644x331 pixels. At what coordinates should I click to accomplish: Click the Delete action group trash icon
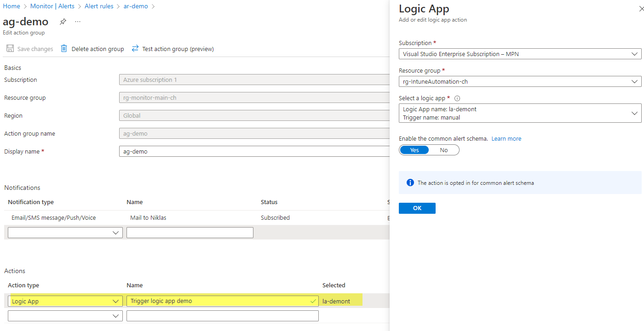coord(63,48)
